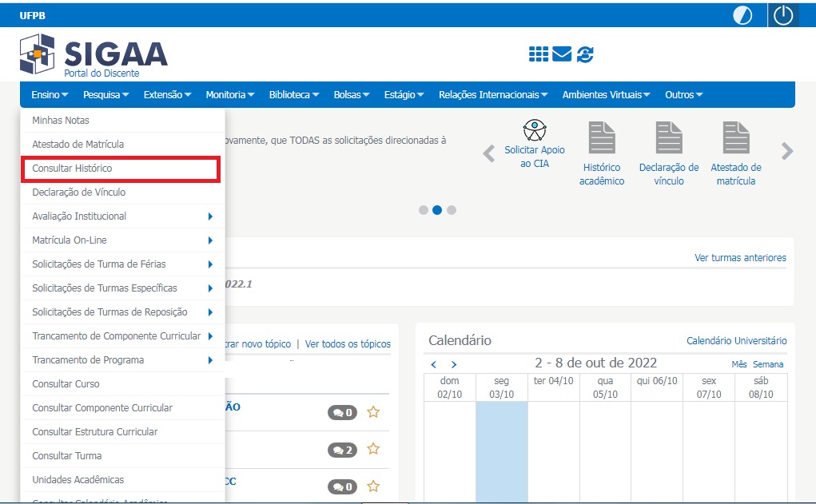Toggle the high contrast mode icon
The image size is (816, 504).
click(x=742, y=15)
